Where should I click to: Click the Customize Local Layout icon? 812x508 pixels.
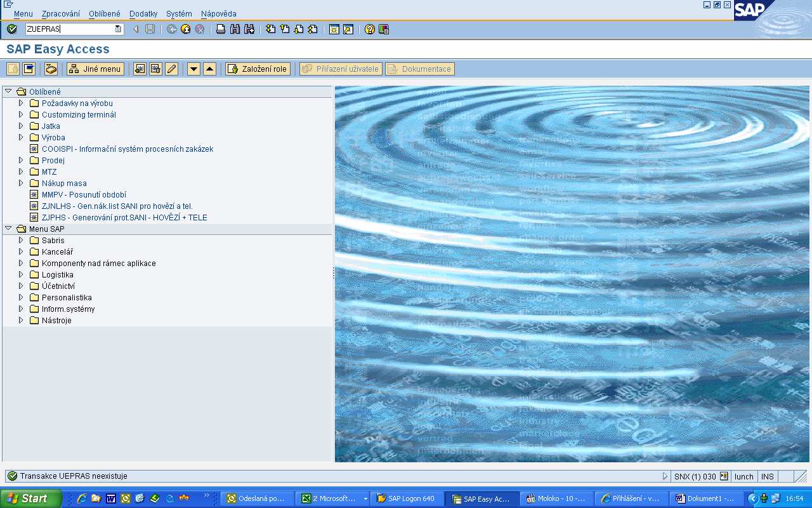384,29
